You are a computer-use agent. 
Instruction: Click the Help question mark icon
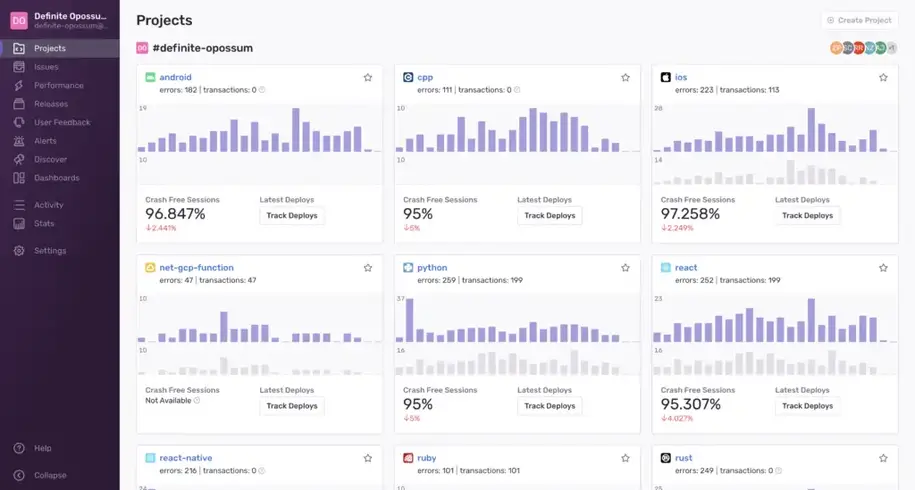pyautogui.click(x=19, y=448)
